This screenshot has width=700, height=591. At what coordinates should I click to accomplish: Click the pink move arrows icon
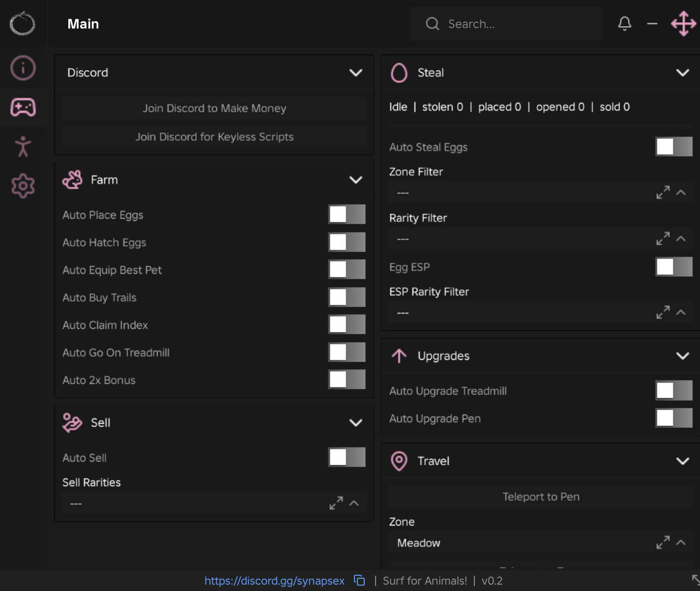point(684,24)
